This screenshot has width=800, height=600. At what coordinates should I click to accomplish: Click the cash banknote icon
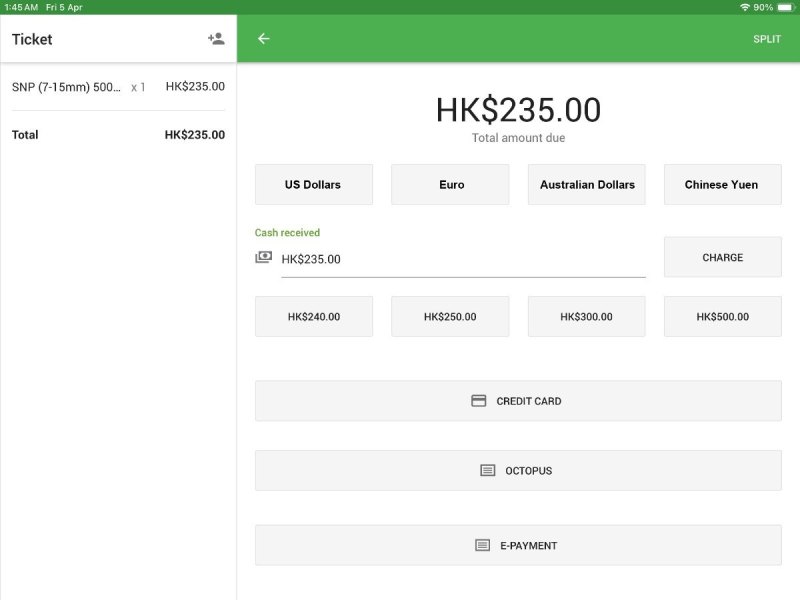point(263,258)
